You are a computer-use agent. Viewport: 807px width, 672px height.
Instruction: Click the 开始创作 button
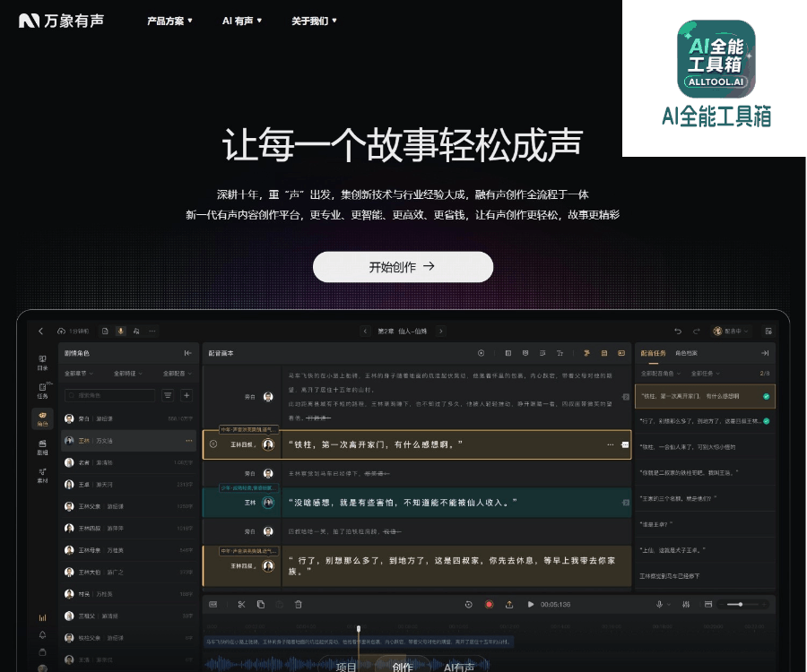coord(403,266)
